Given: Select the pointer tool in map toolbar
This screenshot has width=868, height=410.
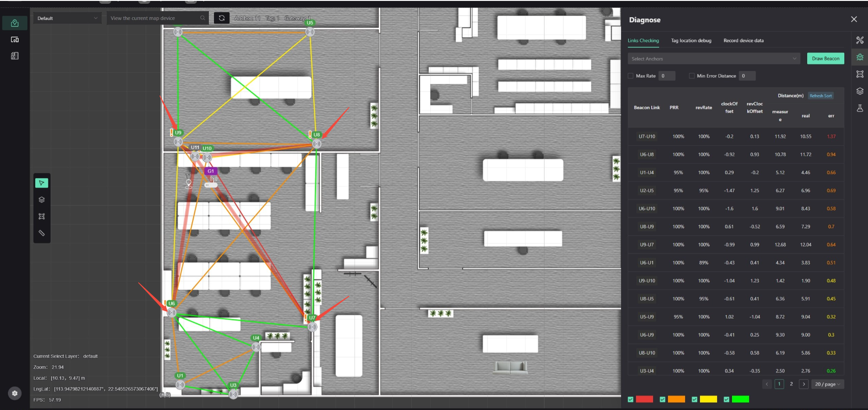Looking at the screenshot, I should (42, 183).
